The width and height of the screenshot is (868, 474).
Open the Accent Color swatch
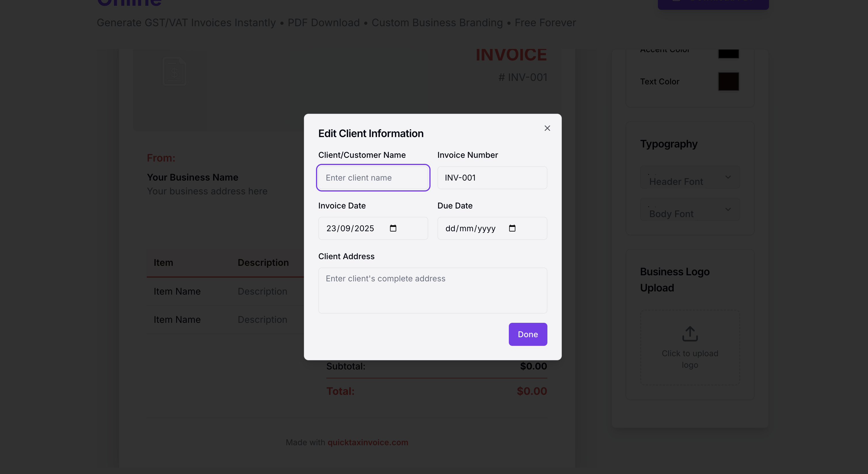[x=728, y=54]
